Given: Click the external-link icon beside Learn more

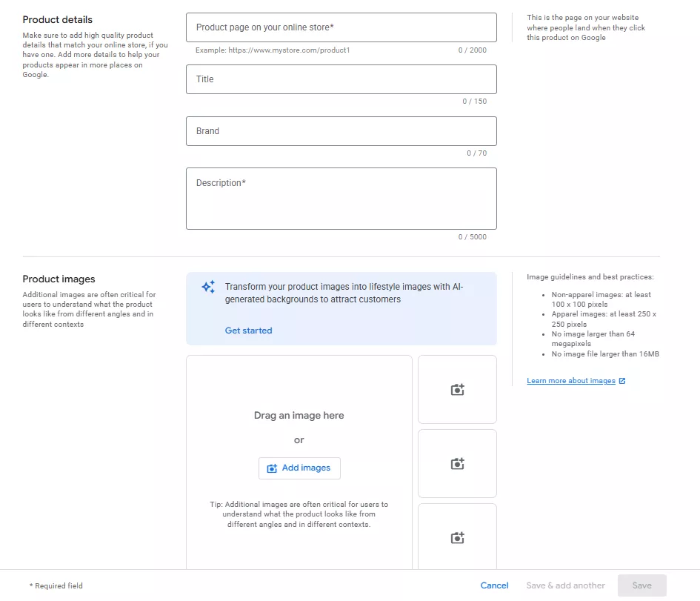Looking at the screenshot, I should tap(622, 381).
